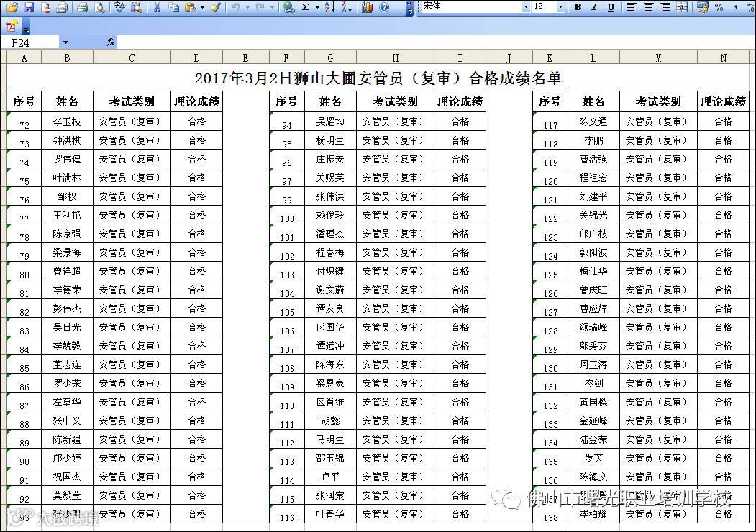
Task: Open the Chart Wizard icon
Action: (368, 7)
